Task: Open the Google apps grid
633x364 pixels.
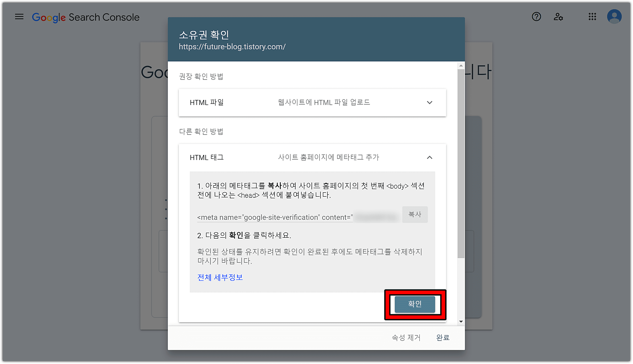Action: tap(592, 17)
